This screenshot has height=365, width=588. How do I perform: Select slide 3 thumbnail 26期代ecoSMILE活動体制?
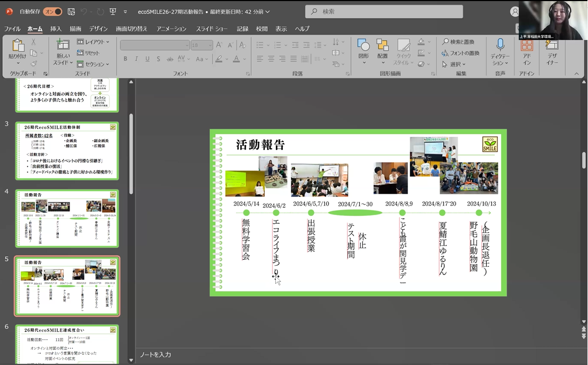click(67, 151)
